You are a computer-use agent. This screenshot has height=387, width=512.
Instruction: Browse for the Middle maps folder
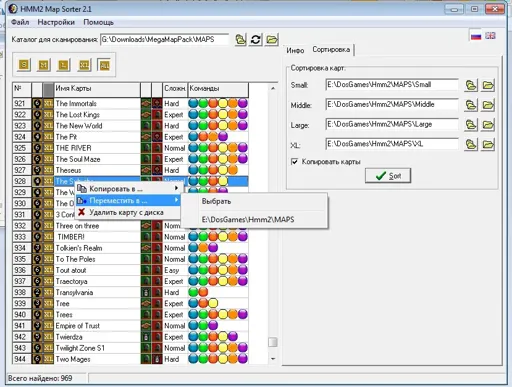[471, 105]
